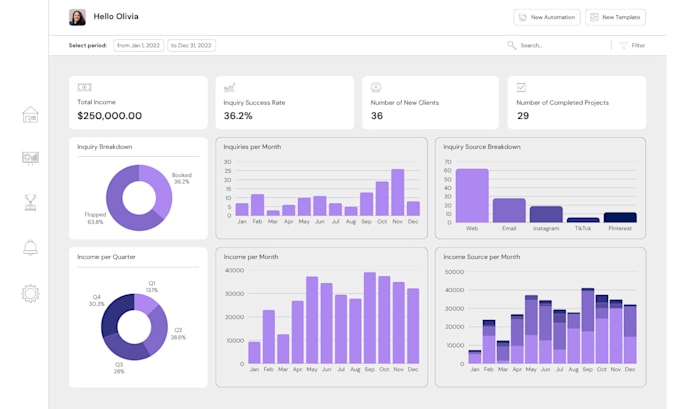Click the Web bar in Inquiry Source Breakdown
The image size is (680, 409).
(x=472, y=195)
